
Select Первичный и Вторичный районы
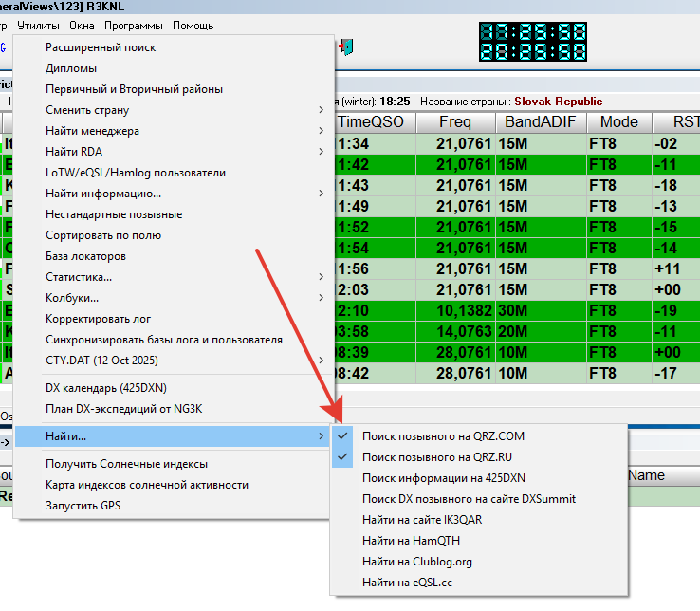click(x=175, y=89)
